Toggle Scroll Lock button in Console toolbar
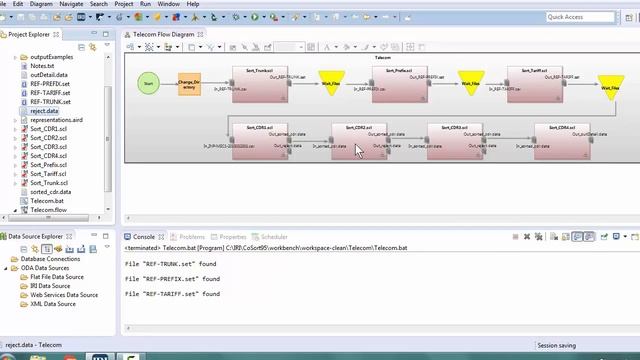The image size is (640, 360). click(565, 237)
